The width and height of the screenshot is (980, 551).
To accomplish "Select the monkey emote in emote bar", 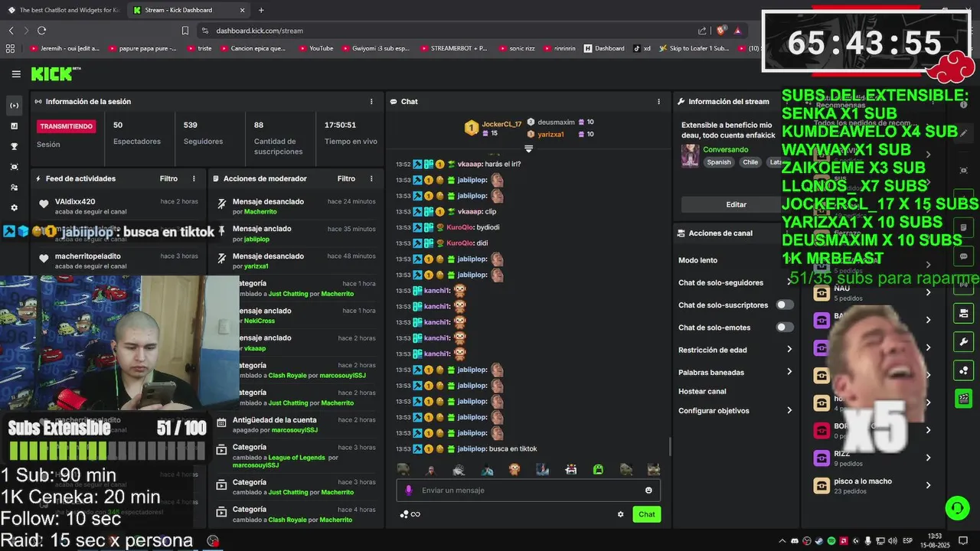I will coord(514,469).
